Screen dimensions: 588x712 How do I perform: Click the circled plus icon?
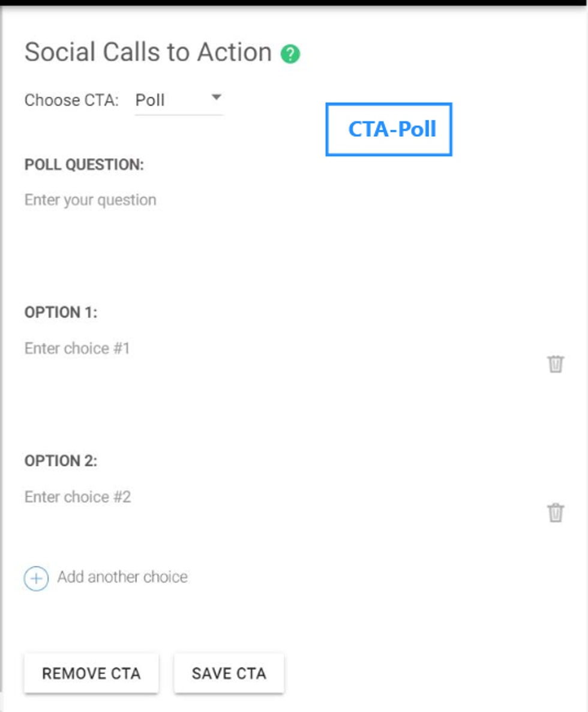(36, 578)
